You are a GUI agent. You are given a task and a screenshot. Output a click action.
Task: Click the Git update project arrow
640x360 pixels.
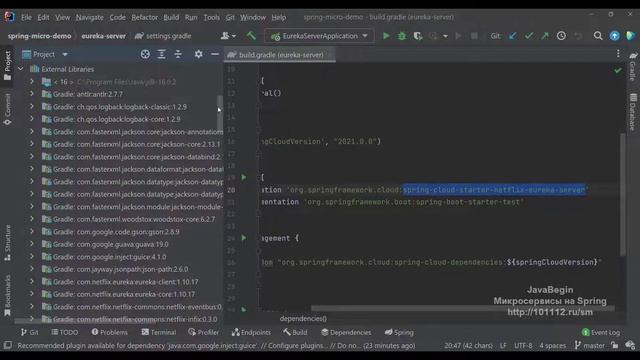pos(513,36)
